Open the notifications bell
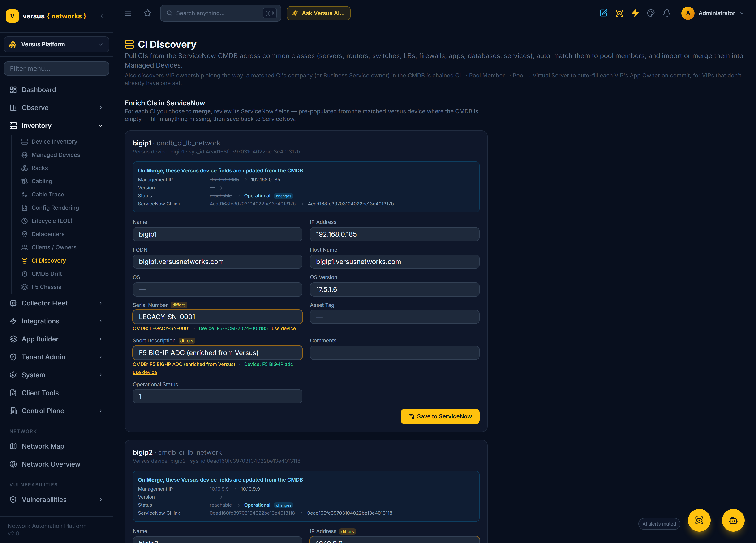This screenshot has width=756, height=543. tap(667, 13)
